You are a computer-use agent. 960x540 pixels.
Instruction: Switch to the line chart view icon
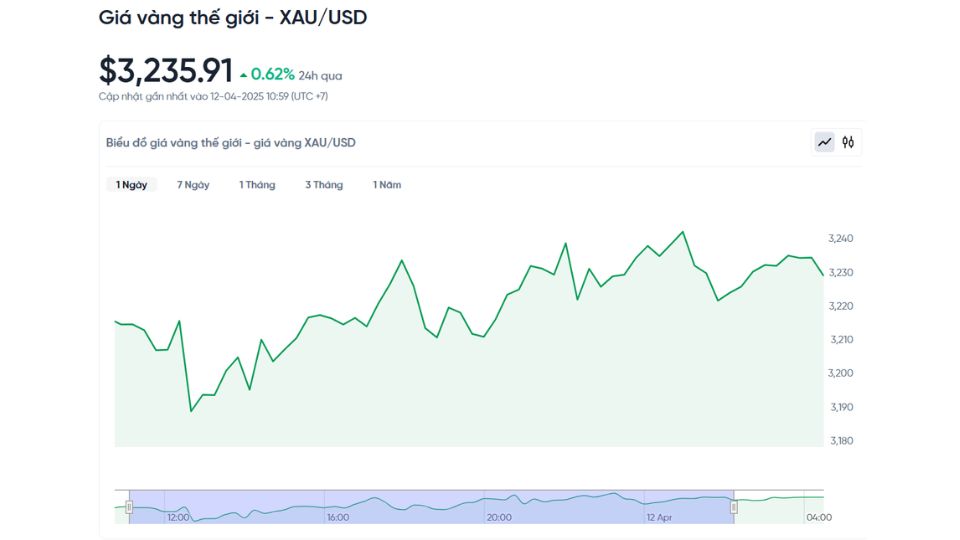pyautogui.click(x=824, y=143)
